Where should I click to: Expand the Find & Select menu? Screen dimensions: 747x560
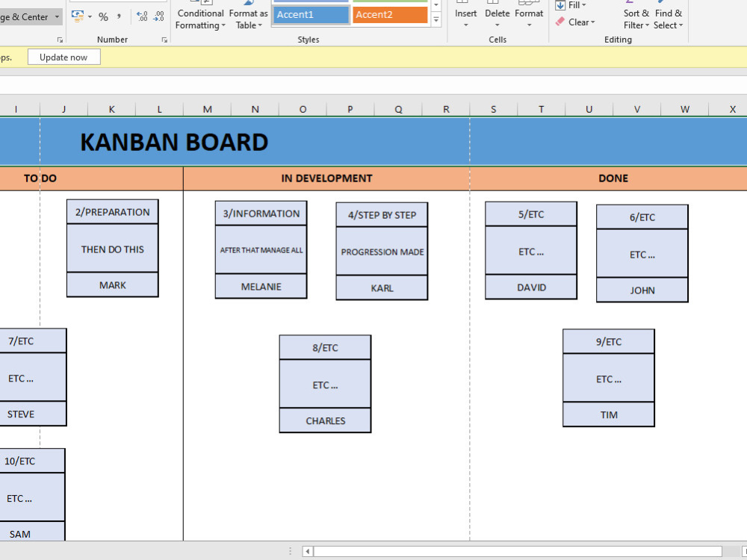668,18
